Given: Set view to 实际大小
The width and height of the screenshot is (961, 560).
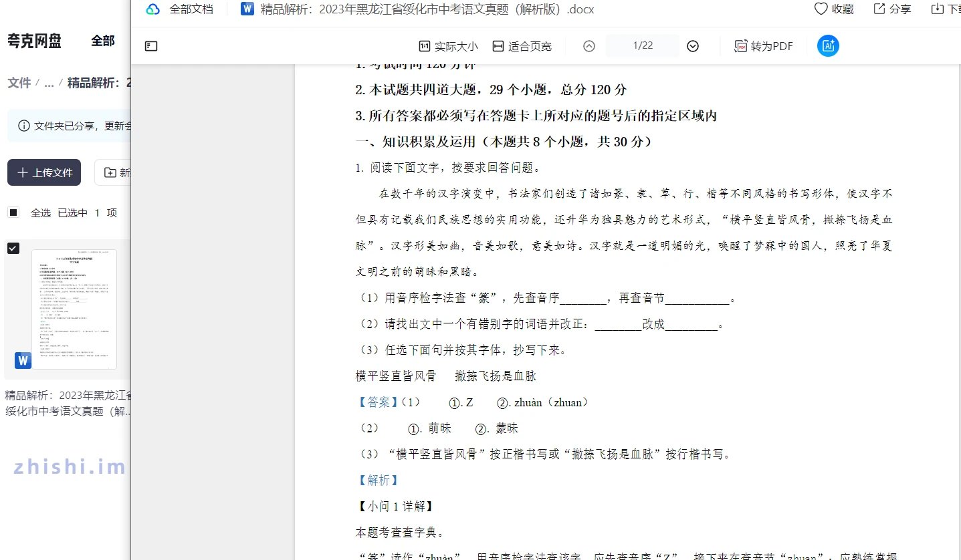Looking at the screenshot, I should point(448,46).
